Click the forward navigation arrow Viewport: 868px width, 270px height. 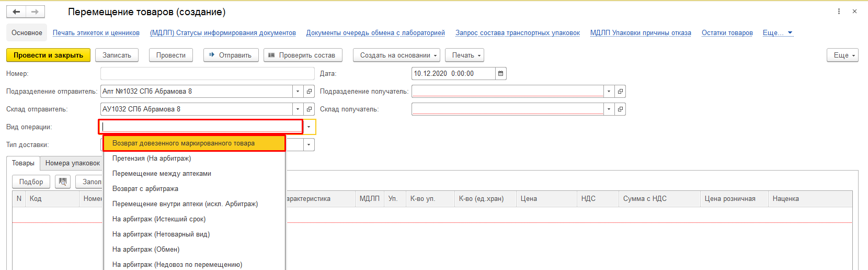(x=35, y=12)
